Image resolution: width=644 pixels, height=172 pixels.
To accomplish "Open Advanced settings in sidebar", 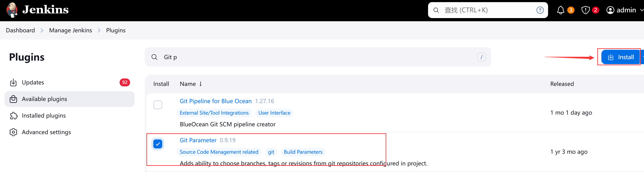I will (x=69, y=132).
